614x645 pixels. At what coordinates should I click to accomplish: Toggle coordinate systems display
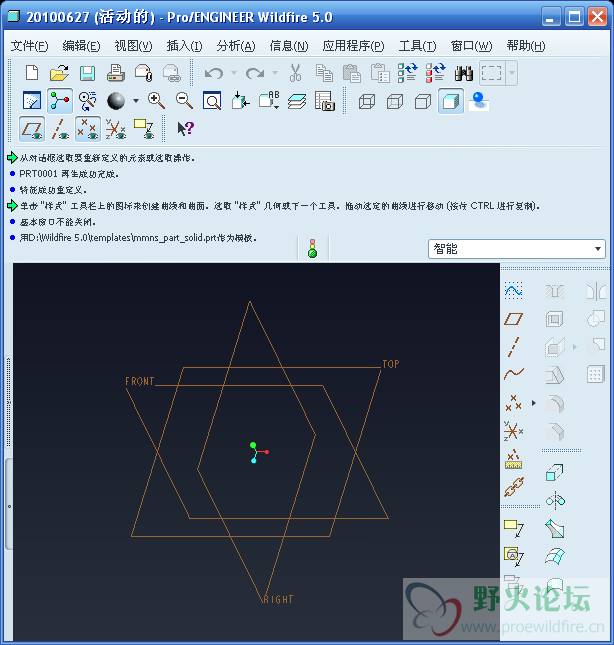116,129
